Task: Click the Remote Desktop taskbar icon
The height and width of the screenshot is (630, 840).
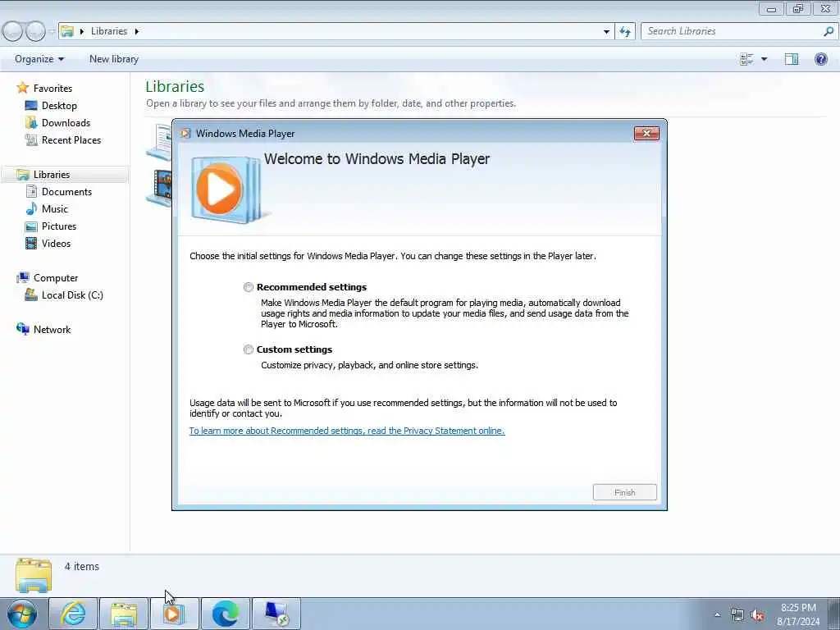Action: (x=276, y=614)
